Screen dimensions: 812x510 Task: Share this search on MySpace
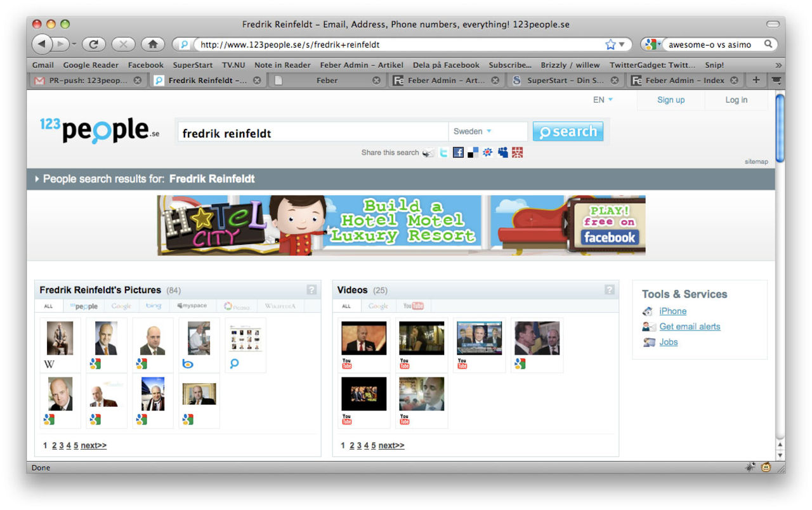pyautogui.click(x=502, y=153)
